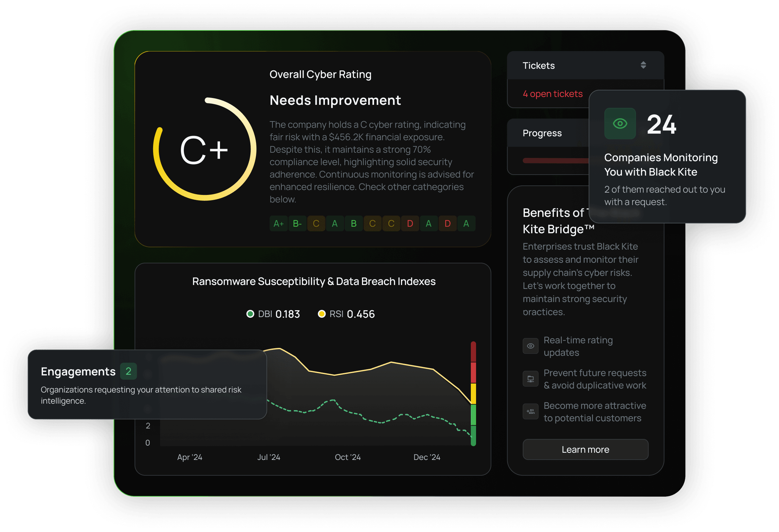
Task: Open the Tickets panel header
Action: (x=538, y=66)
